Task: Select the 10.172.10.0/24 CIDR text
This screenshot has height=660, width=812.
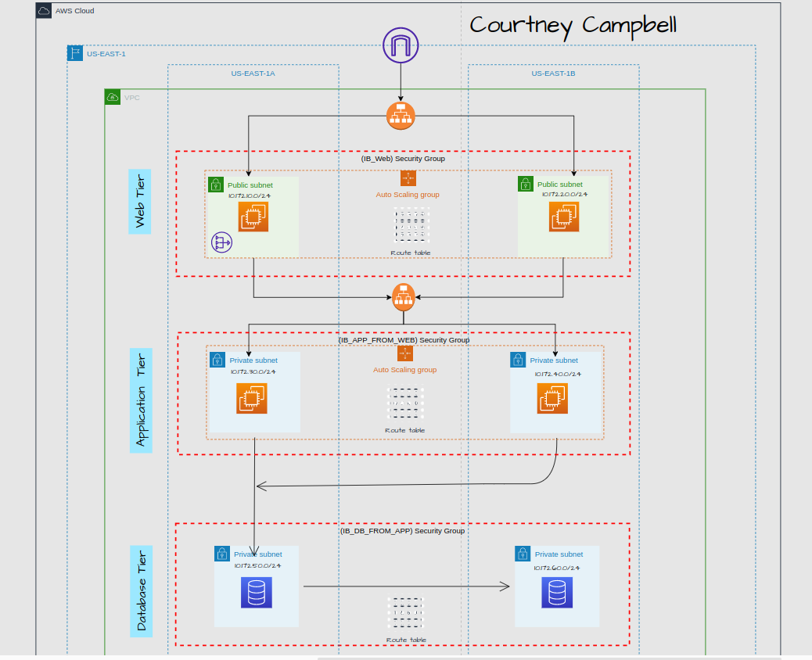Action: pos(250,195)
